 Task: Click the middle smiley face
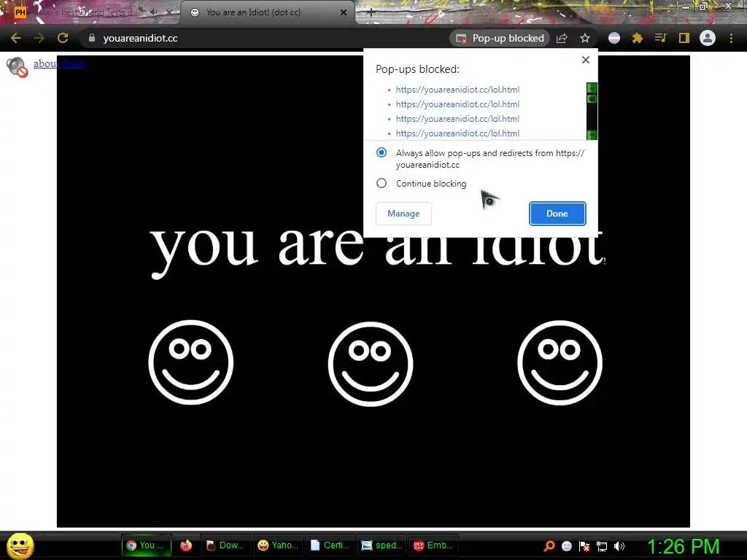[x=370, y=365]
